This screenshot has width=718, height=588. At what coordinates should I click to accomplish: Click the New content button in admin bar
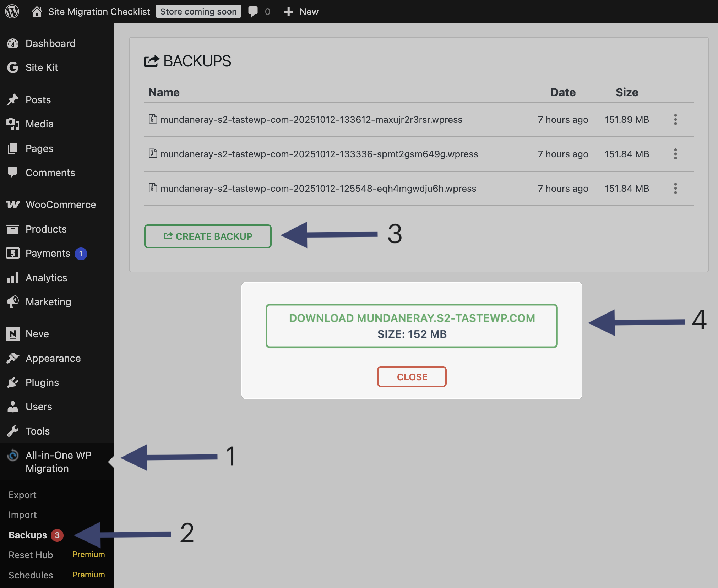[x=301, y=12]
